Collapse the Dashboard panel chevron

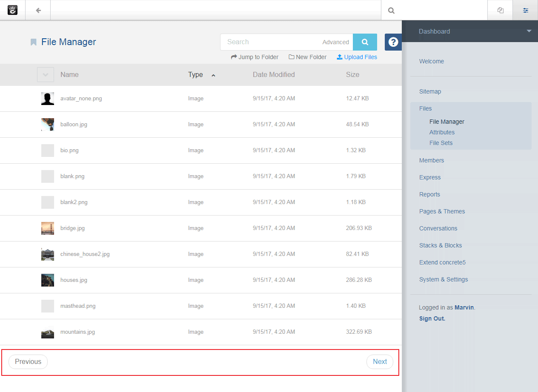529,31
